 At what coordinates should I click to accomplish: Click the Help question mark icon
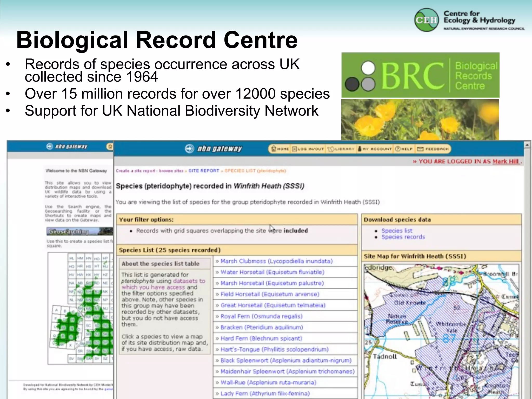tap(398, 149)
